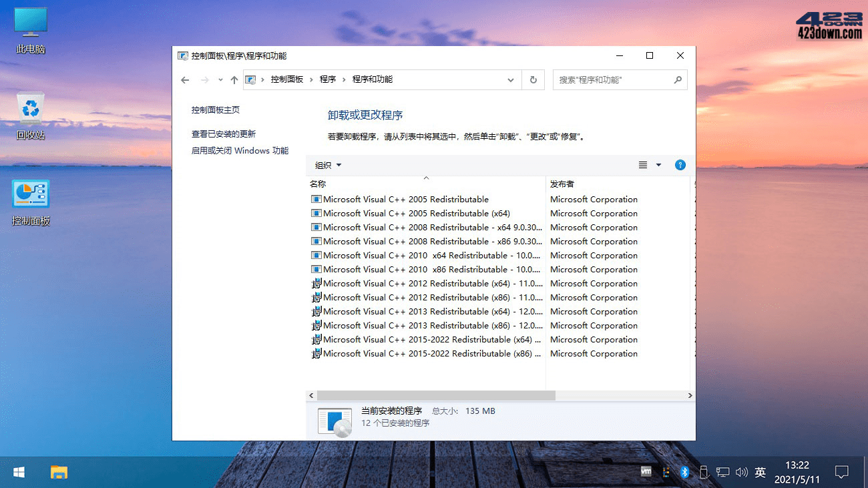Expand the address bar history dropdown
This screenshot has width=868, height=488.
click(x=510, y=79)
